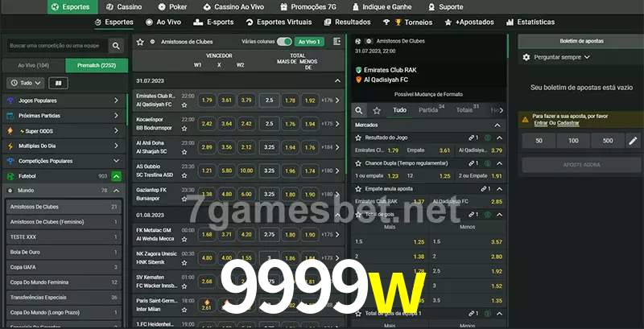The image size is (644, 329).
Task: Expand Multiplas Do Dia category
Action: coord(64,146)
